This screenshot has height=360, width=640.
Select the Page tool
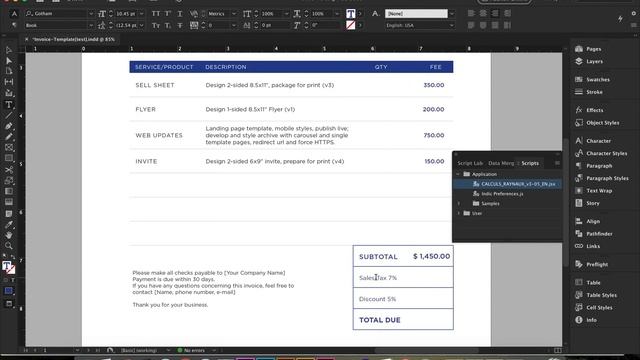point(9,71)
